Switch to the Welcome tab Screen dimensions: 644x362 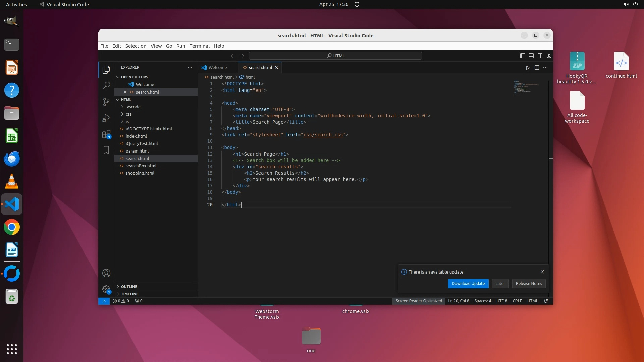point(217,68)
